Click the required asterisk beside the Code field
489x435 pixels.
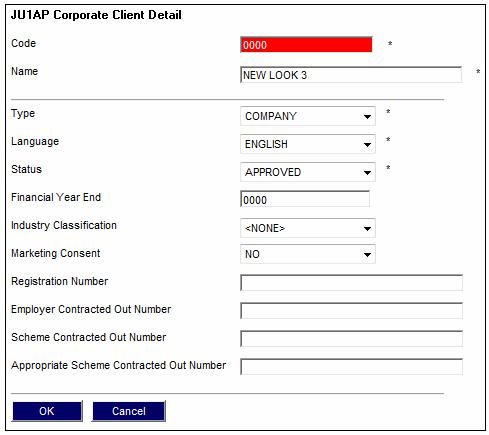pyautogui.click(x=390, y=44)
